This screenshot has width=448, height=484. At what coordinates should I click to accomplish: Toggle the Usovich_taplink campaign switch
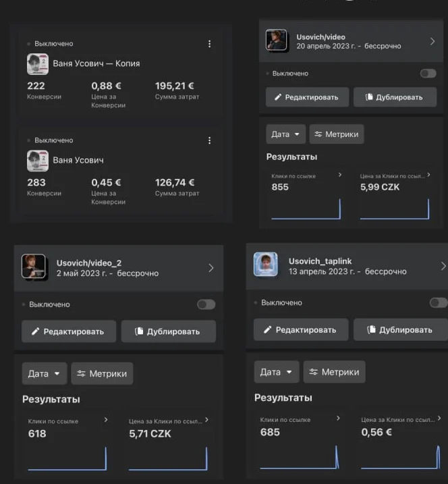click(x=439, y=302)
